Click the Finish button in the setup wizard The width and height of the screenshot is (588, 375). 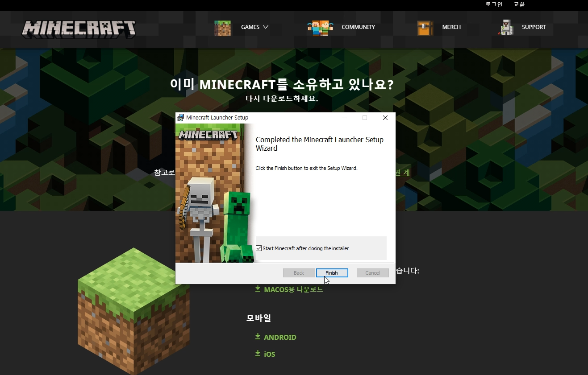tap(332, 273)
